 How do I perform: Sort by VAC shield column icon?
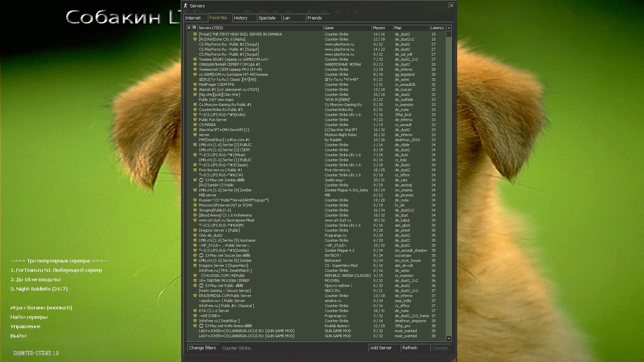click(x=194, y=28)
